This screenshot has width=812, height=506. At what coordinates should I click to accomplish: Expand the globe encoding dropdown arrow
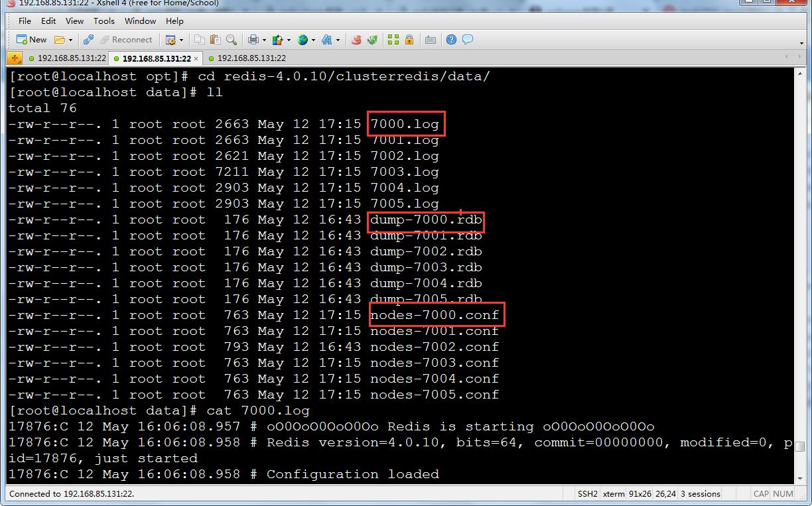[313, 40]
